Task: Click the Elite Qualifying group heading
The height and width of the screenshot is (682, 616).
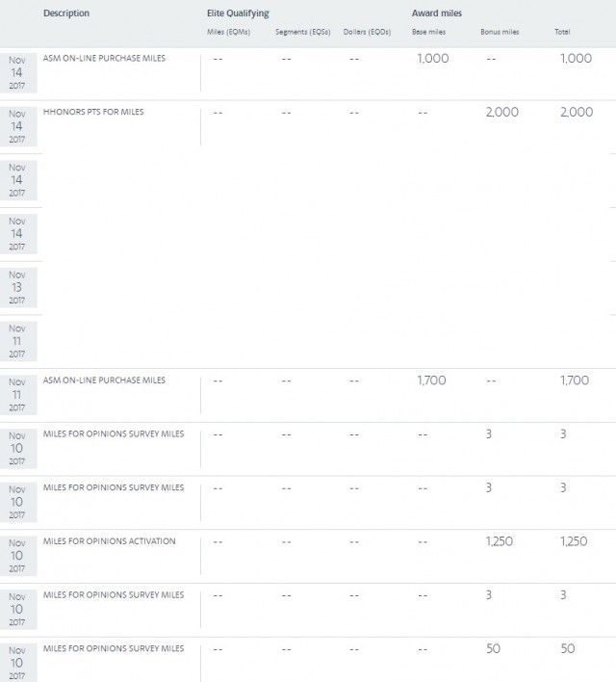Action: click(x=238, y=13)
